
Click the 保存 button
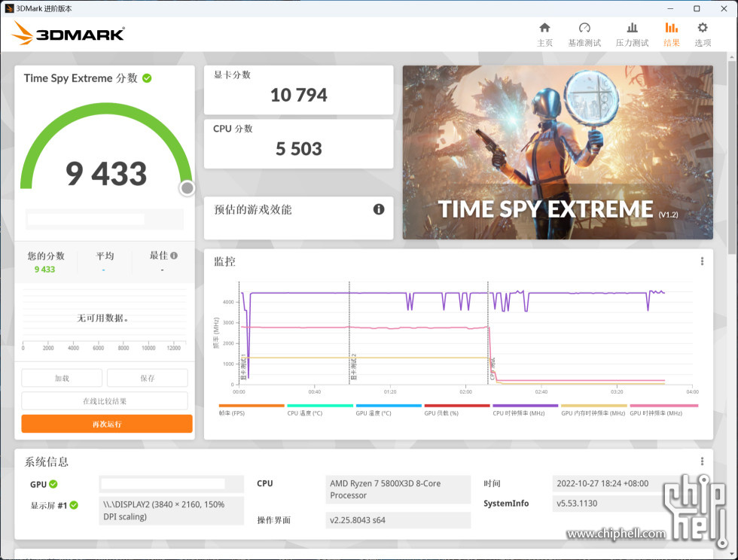[147, 378]
